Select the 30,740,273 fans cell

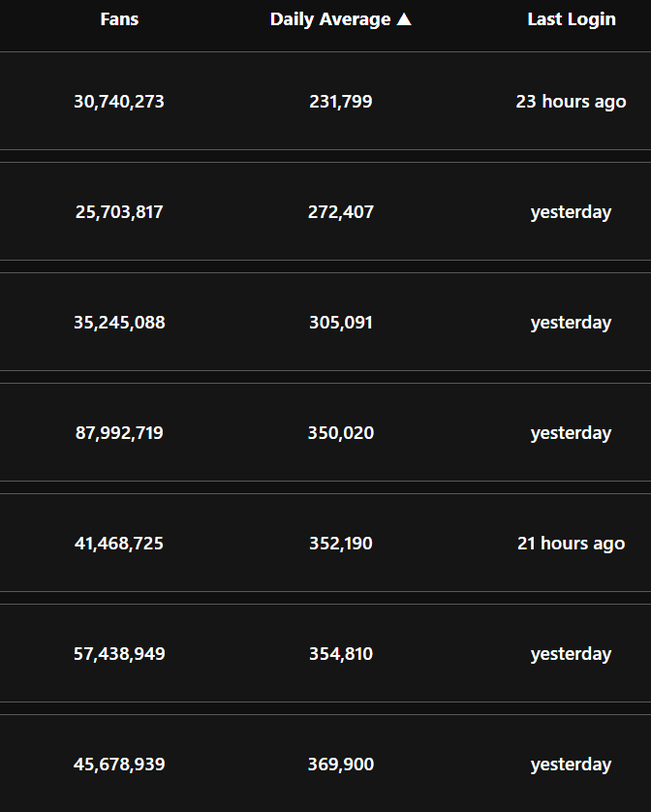[x=119, y=101]
